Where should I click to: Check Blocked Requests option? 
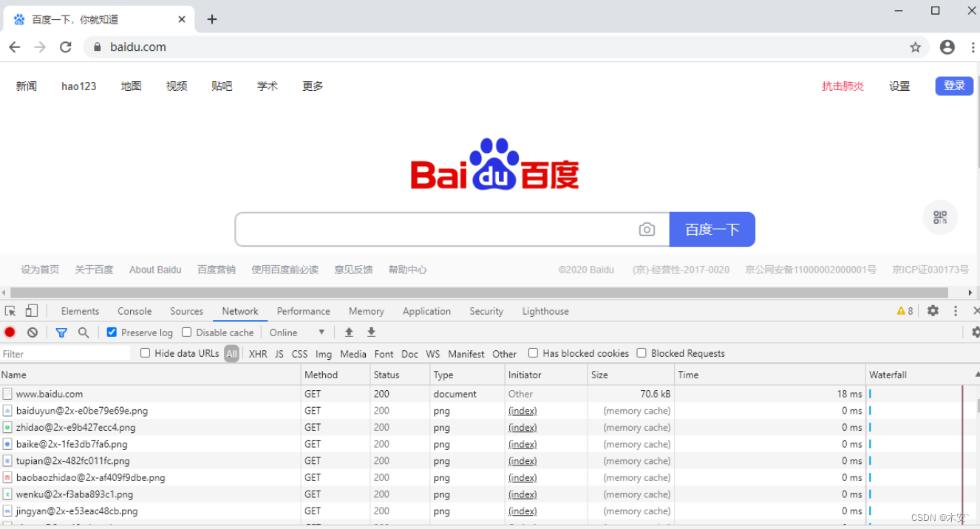click(x=642, y=353)
